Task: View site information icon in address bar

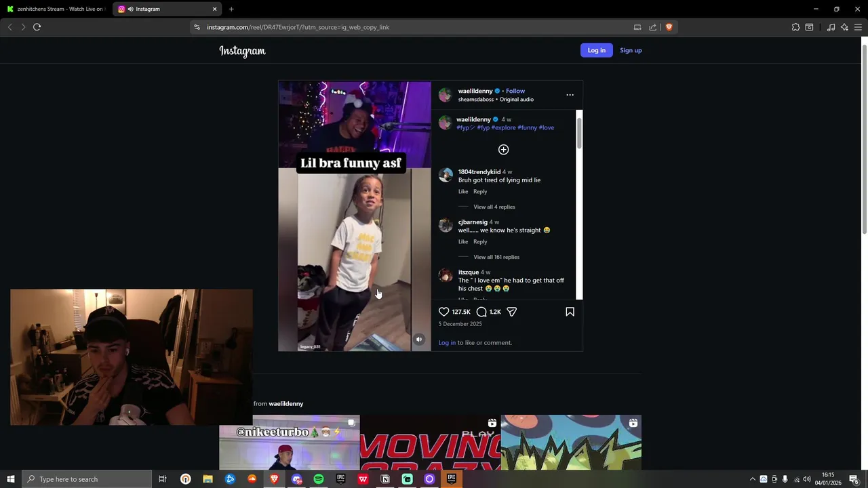Action: coord(197,27)
